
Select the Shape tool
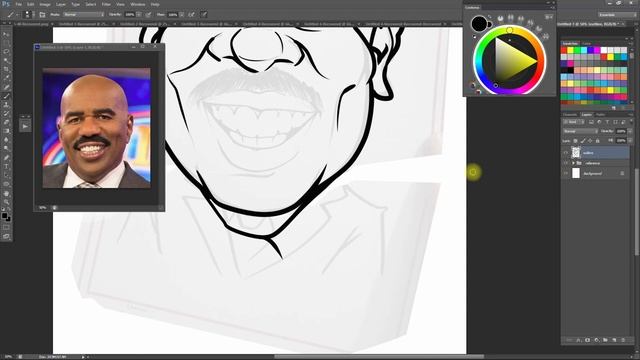6,184
